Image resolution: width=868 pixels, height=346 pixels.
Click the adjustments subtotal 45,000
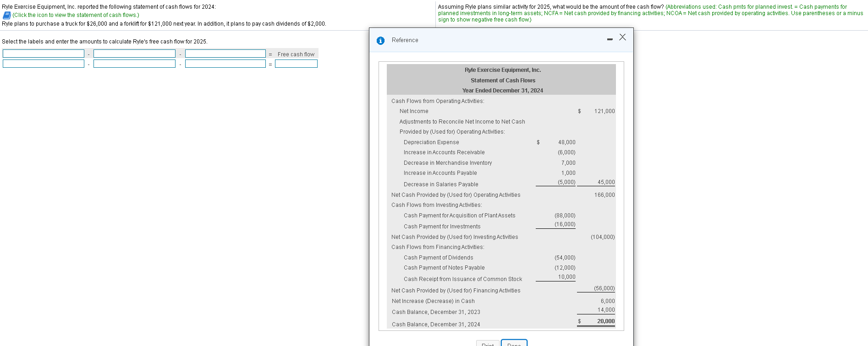point(606,182)
